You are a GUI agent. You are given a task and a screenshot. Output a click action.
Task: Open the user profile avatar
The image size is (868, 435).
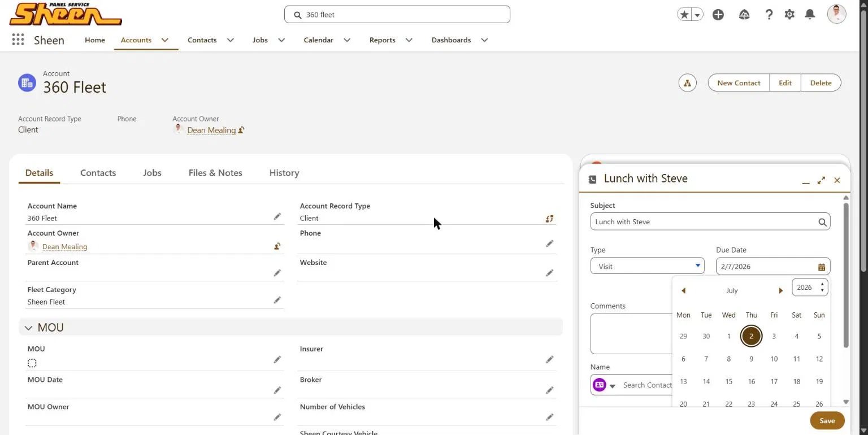[836, 14]
